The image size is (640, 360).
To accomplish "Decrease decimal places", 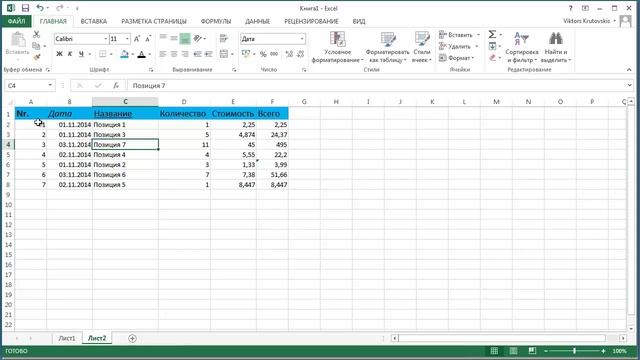I will click(300, 54).
